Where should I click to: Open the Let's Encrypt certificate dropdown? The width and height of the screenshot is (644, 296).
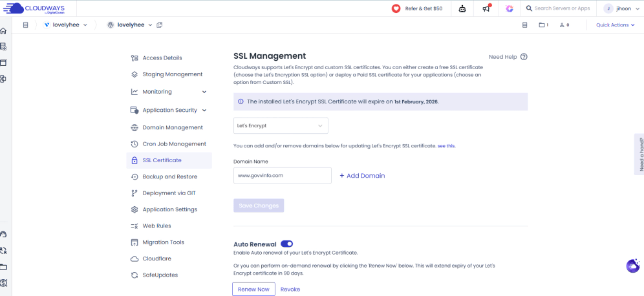[x=281, y=125]
